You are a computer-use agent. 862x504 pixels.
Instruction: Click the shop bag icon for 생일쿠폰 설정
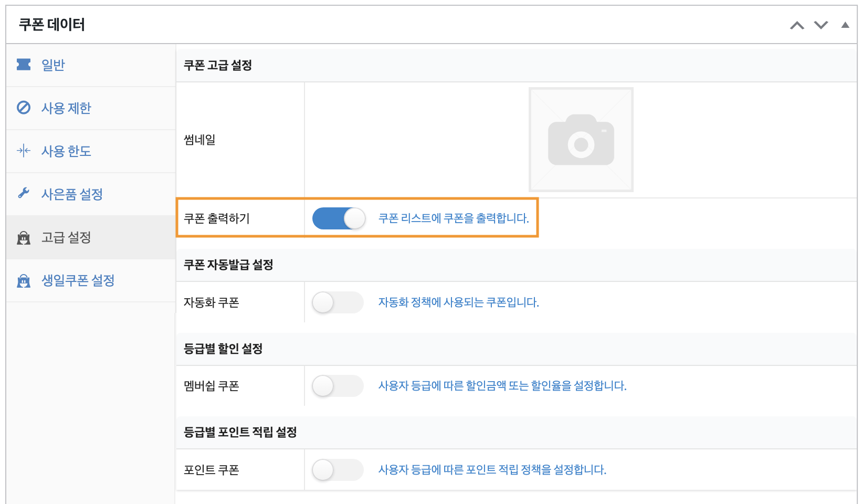coord(24,281)
